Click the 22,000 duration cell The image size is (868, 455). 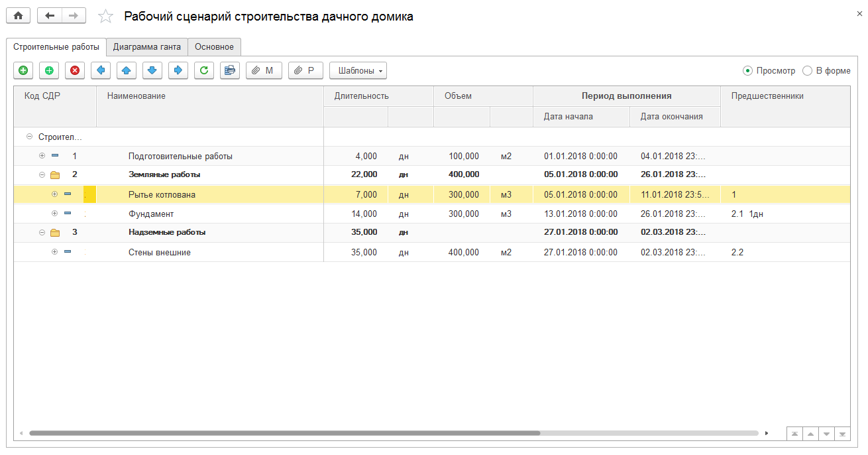(x=356, y=175)
